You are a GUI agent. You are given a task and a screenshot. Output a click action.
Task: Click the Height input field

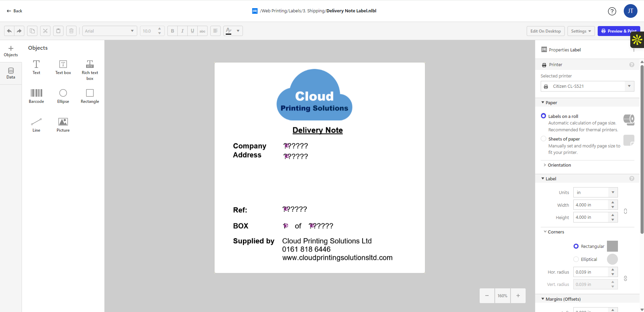591,217
